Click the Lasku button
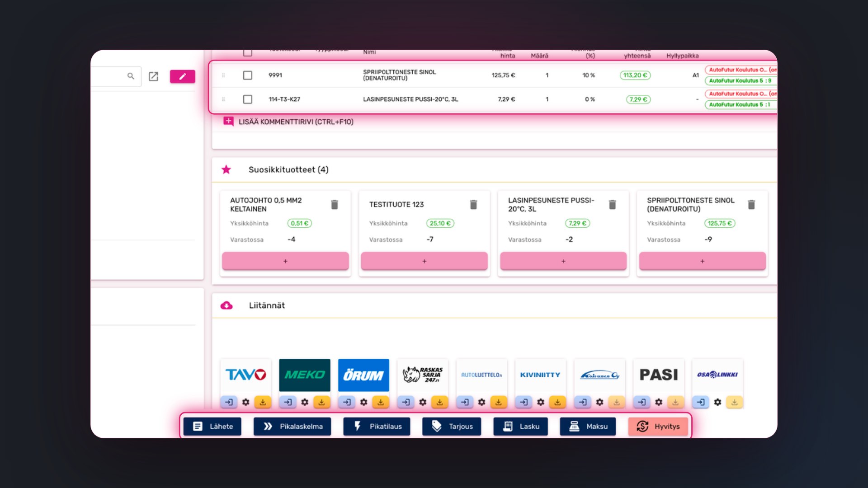 520,427
